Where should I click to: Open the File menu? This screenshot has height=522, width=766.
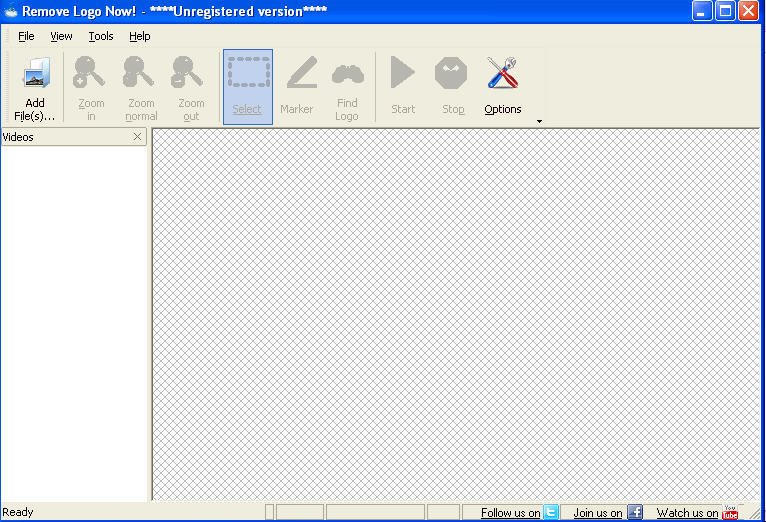coord(26,36)
